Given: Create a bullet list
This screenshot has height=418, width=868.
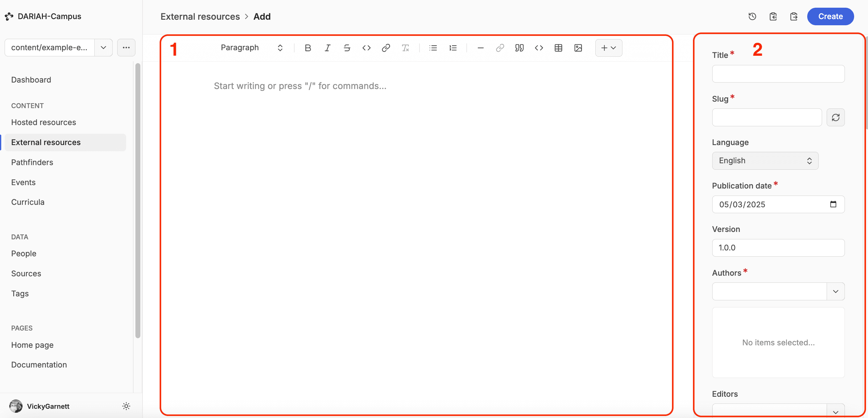Looking at the screenshot, I should tap(433, 48).
